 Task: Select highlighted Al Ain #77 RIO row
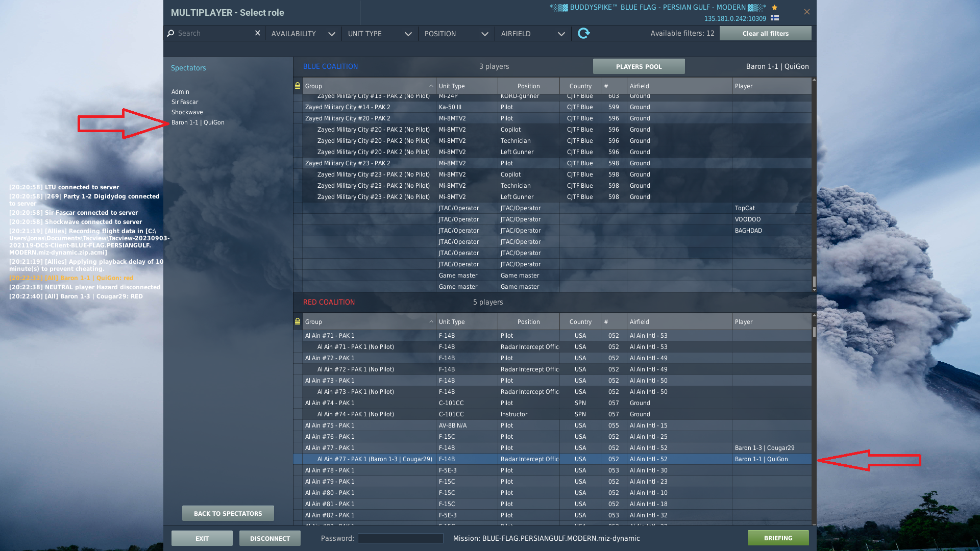[x=552, y=459]
